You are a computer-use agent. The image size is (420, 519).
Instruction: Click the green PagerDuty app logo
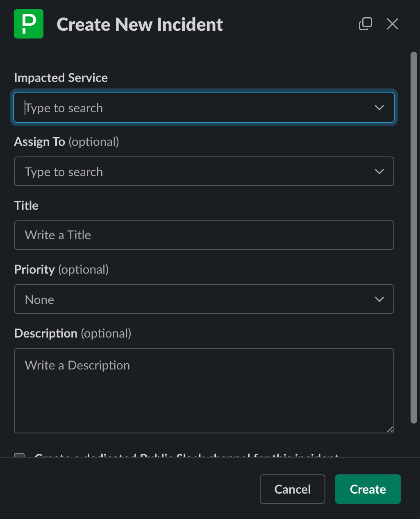tap(29, 24)
